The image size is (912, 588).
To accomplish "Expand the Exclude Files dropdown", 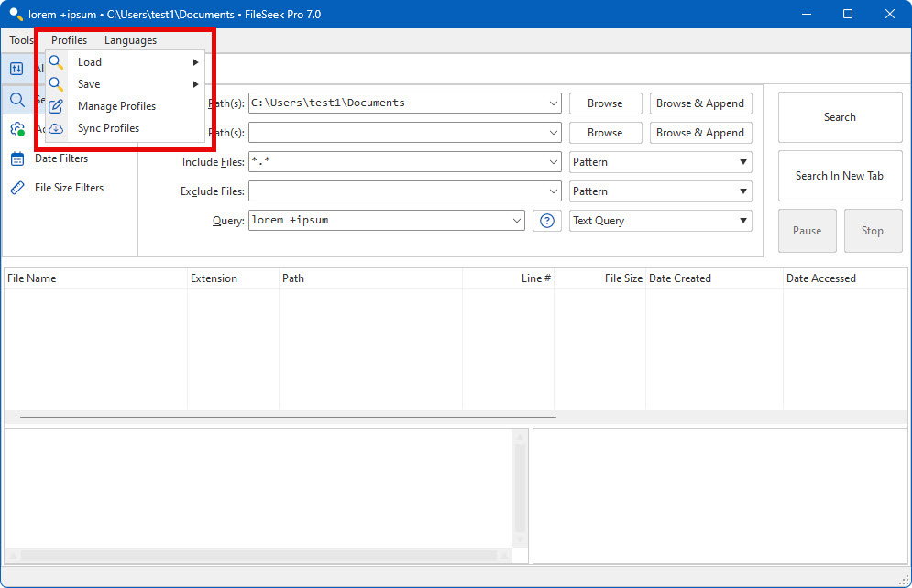I will [x=553, y=191].
